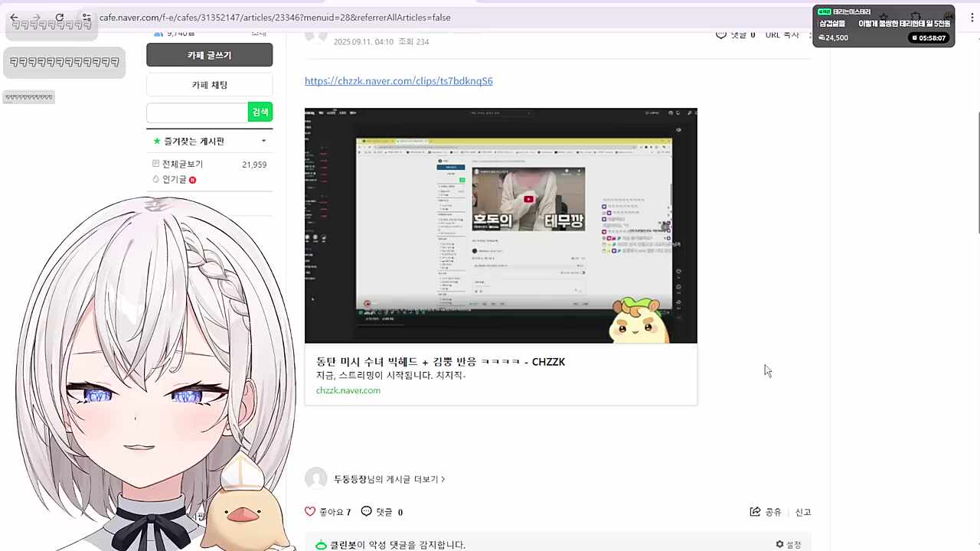Click the 05:58:07 stream timer badge

(x=929, y=37)
